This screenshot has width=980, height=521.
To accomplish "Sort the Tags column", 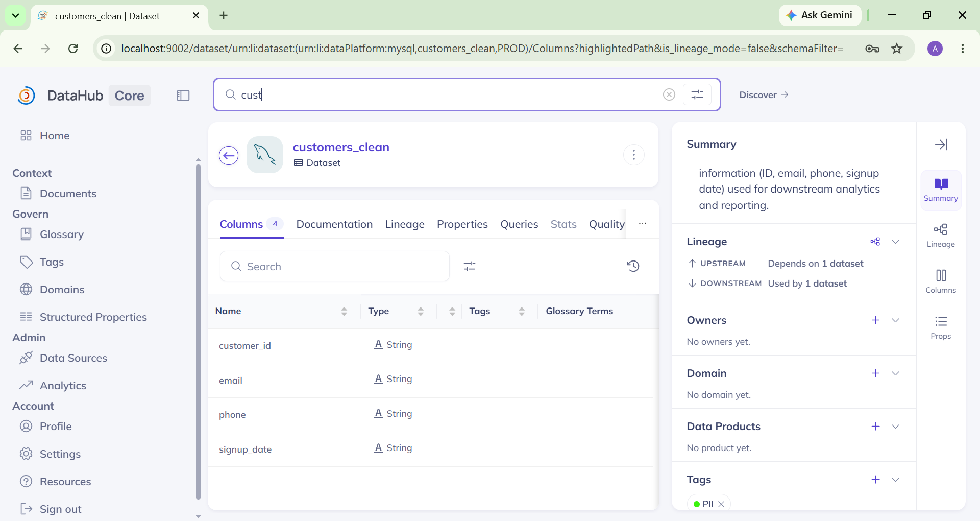I will pos(522,311).
